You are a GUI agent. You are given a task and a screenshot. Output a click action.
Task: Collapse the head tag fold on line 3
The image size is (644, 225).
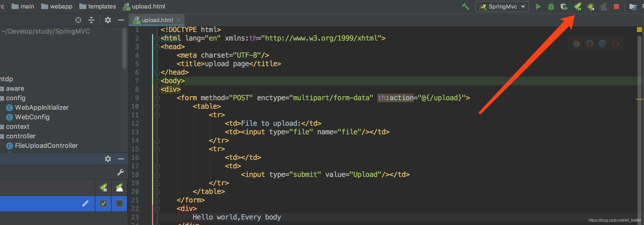coord(157,47)
